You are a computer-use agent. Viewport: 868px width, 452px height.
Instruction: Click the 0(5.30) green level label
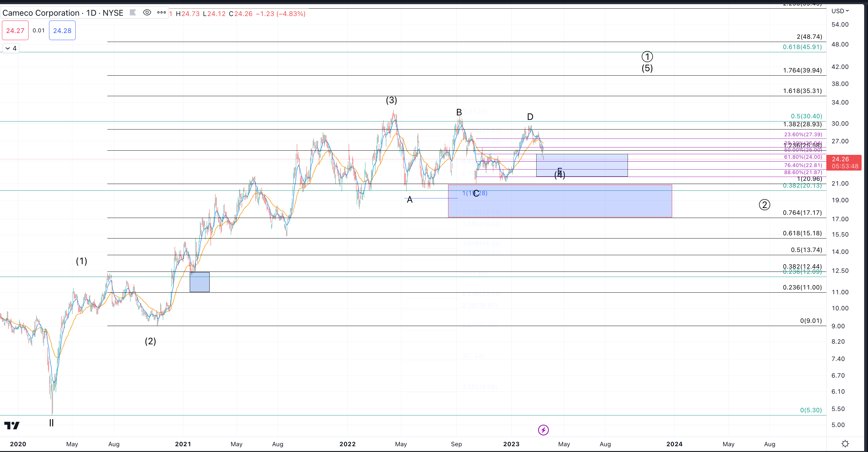pos(811,410)
